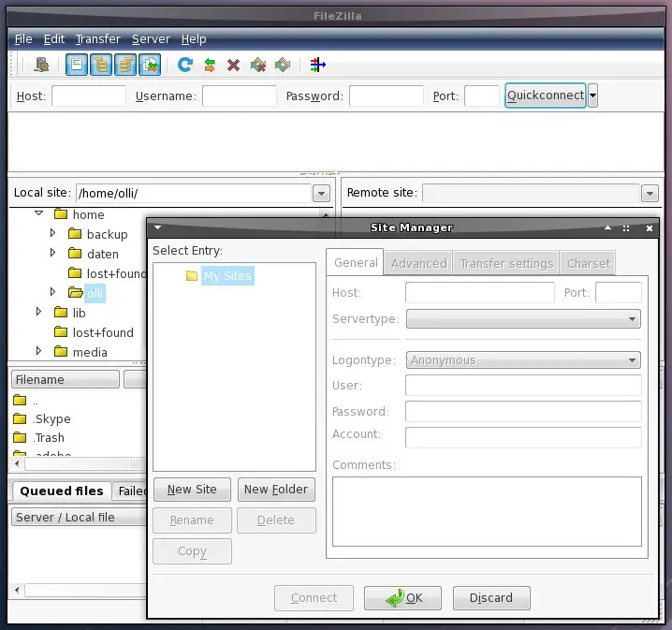672x630 pixels.
Task: Open the Remote site path dropdown
Action: pos(650,193)
